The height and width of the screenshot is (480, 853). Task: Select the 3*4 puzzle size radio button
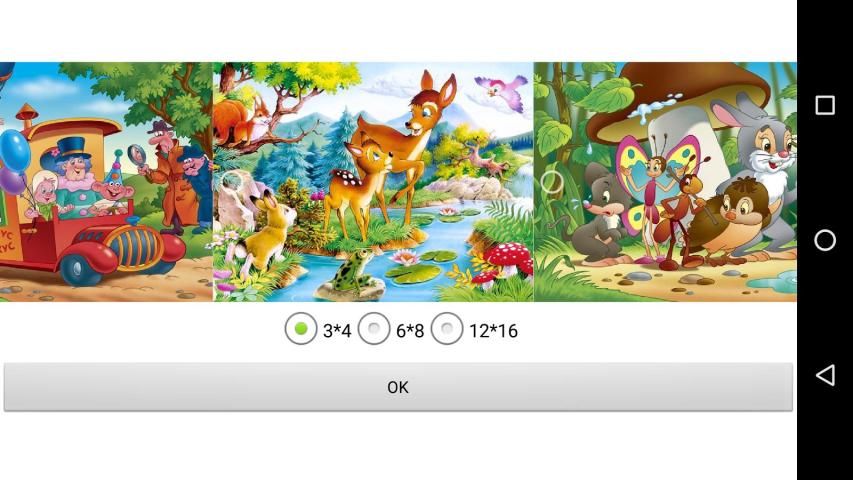tap(301, 329)
